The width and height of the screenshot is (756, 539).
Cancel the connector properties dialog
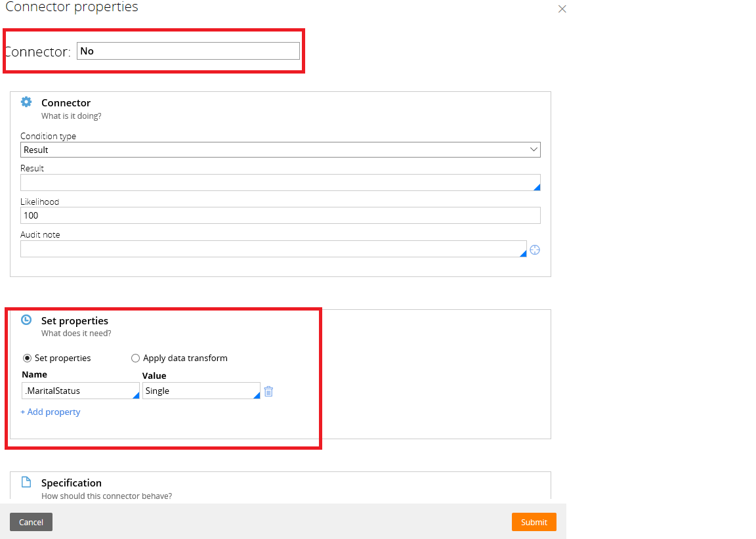pyautogui.click(x=31, y=522)
